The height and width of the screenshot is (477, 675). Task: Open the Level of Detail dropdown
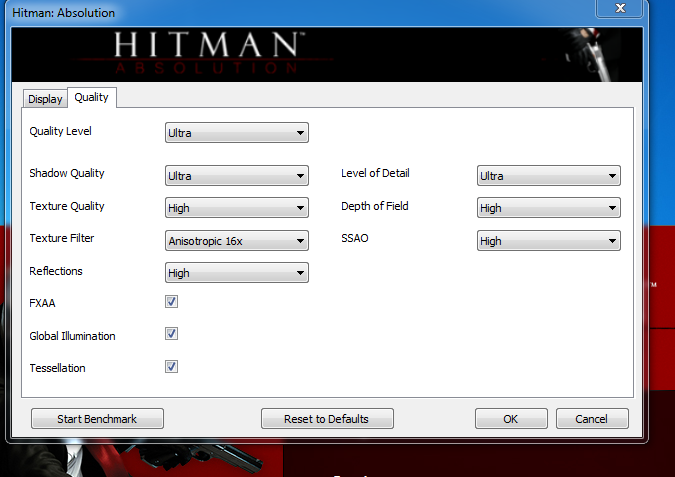[549, 176]
